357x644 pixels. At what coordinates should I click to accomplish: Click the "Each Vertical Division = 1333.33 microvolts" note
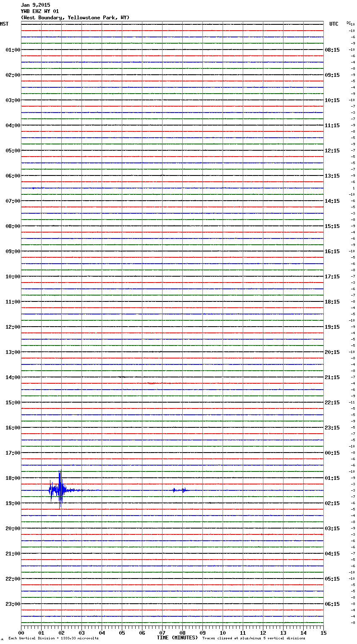coord(53,639)
